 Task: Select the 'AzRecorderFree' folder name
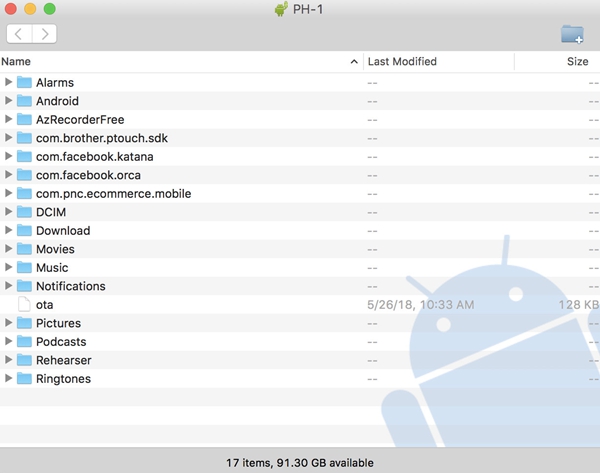pos(80,119)
